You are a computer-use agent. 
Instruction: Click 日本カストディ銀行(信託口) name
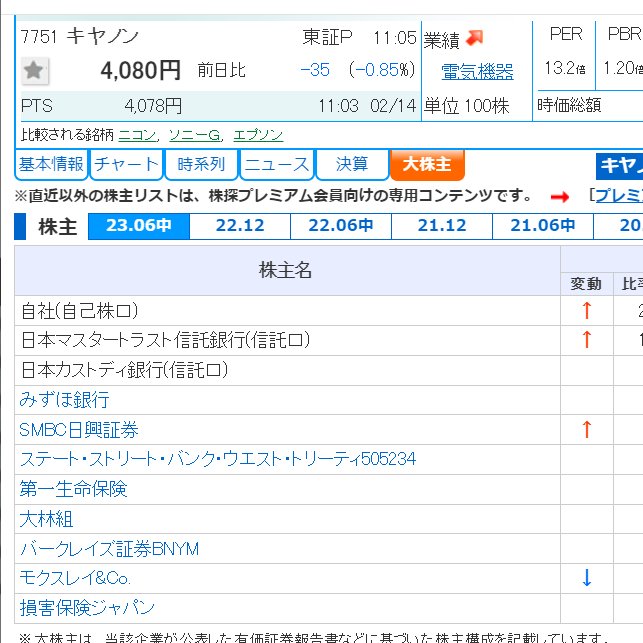[124, 370]
